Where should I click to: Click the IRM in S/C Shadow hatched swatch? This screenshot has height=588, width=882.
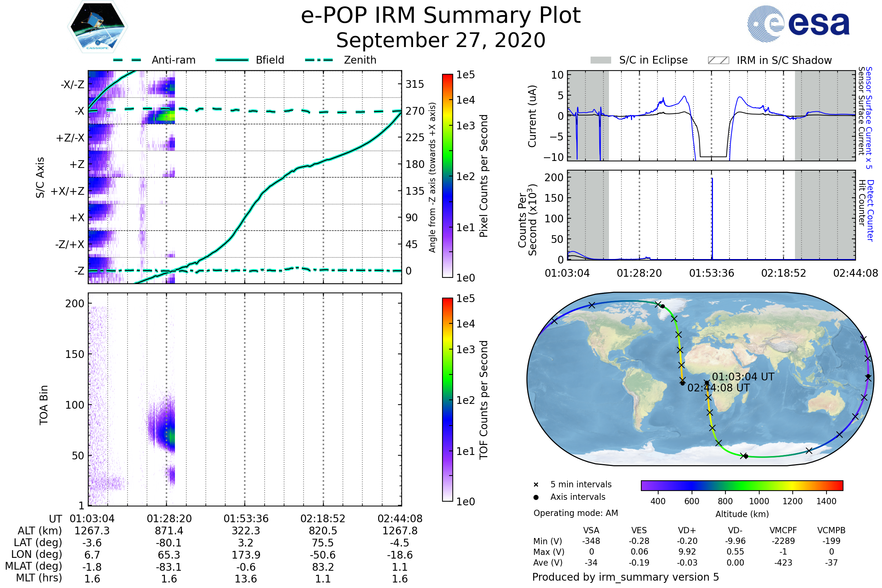pos(718,60)
